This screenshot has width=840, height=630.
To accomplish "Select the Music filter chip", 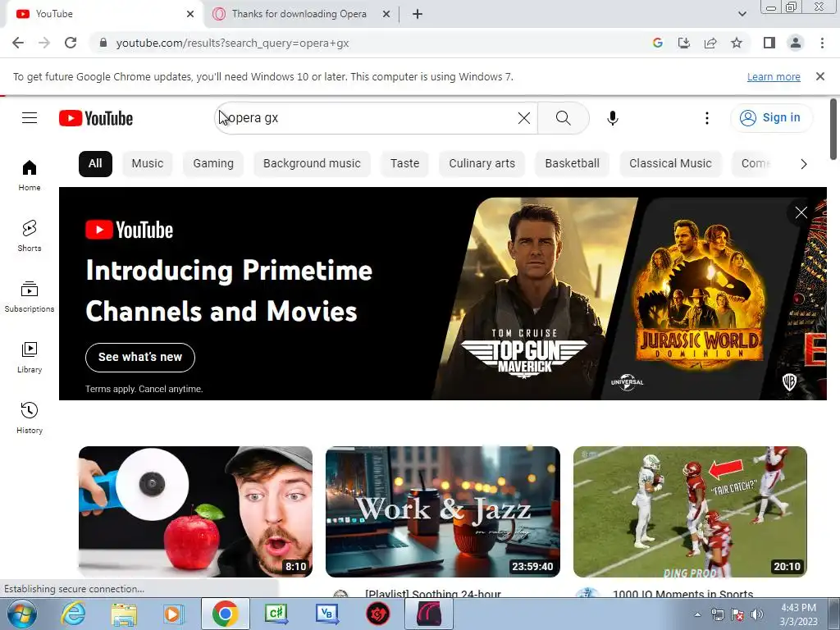I will pyautogui.click(x=148, y=164).
